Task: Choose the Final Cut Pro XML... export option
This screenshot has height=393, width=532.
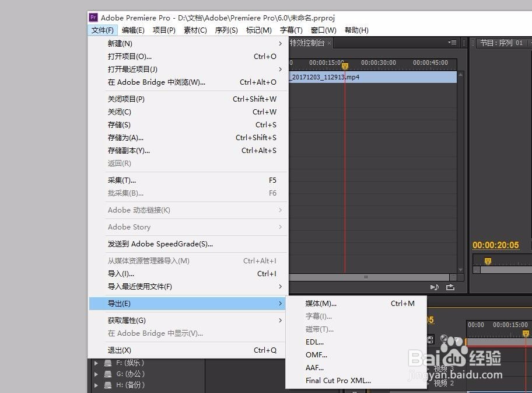Action: [338, 380]
